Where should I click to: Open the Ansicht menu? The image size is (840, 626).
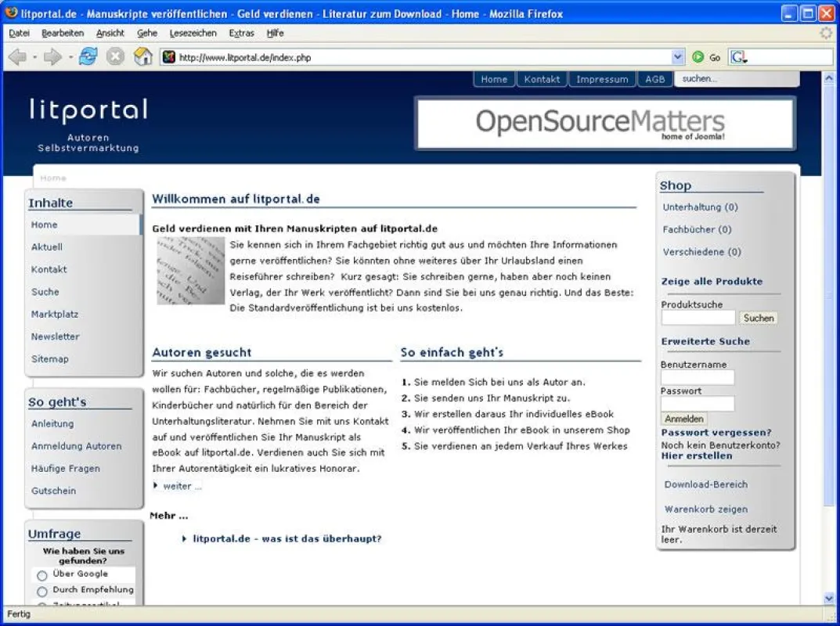[110, 33]
